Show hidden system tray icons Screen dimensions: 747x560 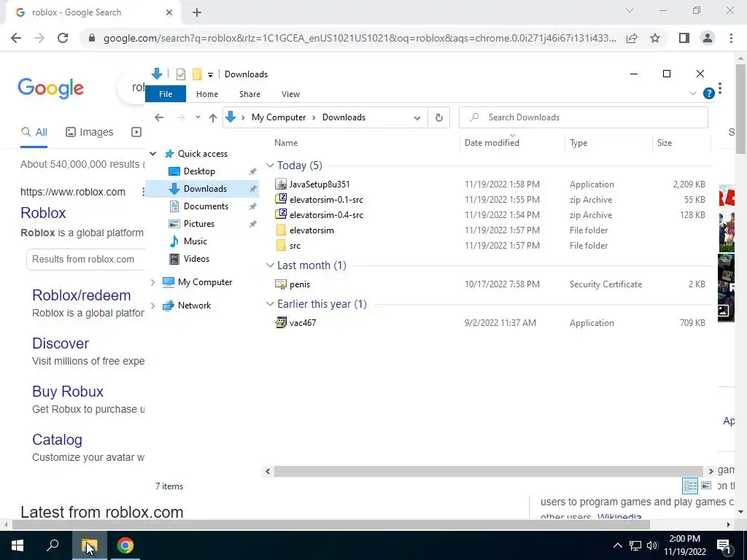coord(617,545)
